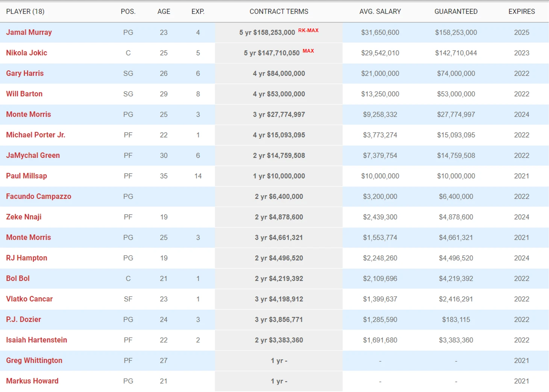This screenshot has height=392, width=549.
Task: Select P.J. Dozier's 3 yr $3,856,771 contract
Action: [x=279, y=319]
